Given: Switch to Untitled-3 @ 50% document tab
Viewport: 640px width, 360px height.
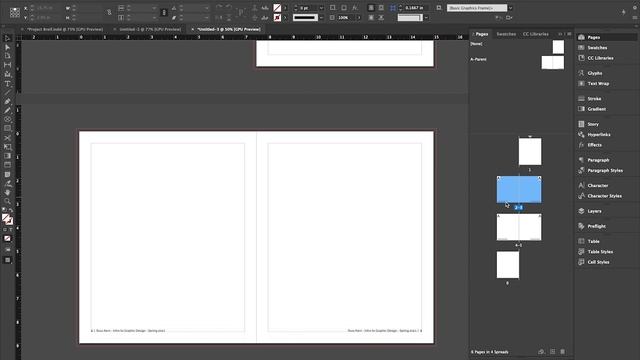Looking at the screenshot, I should [x=229, y=29].
